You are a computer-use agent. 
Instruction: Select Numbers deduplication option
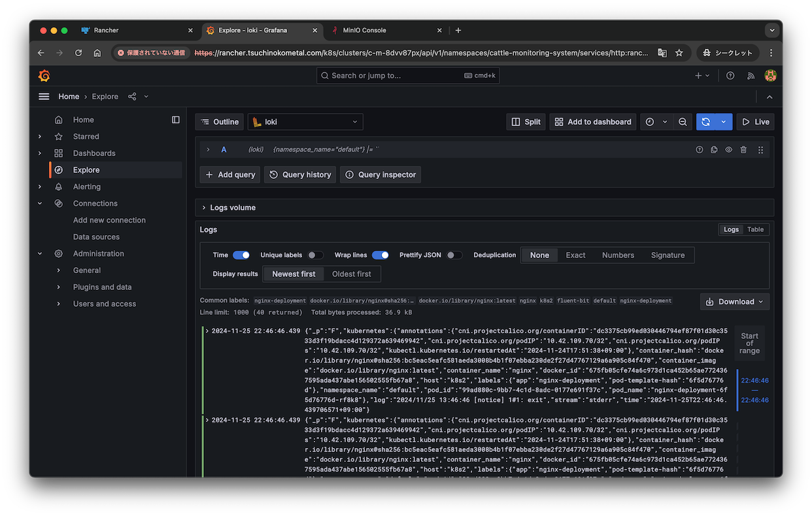click(618, 255)
